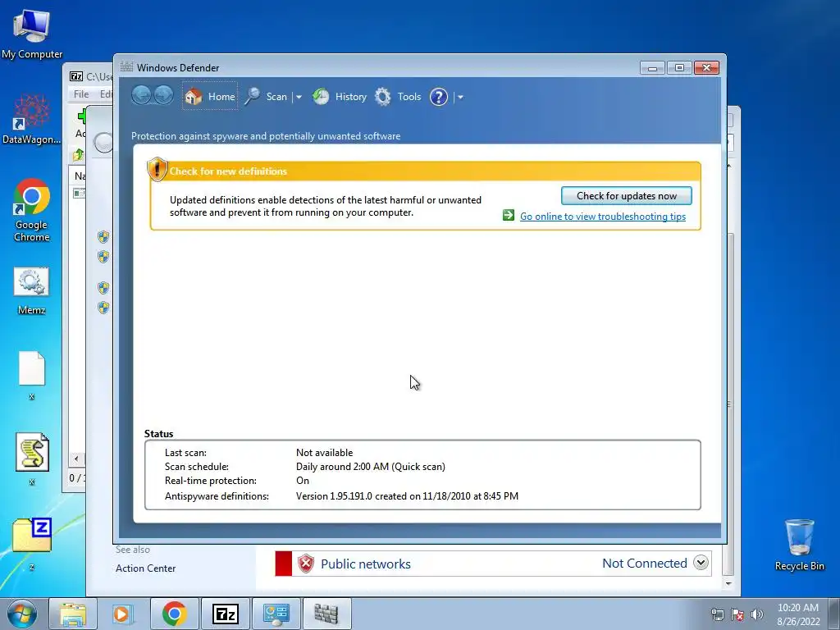The image size is (840, 630).
Task: Click the Windows Start button
Action: (21, 614)
